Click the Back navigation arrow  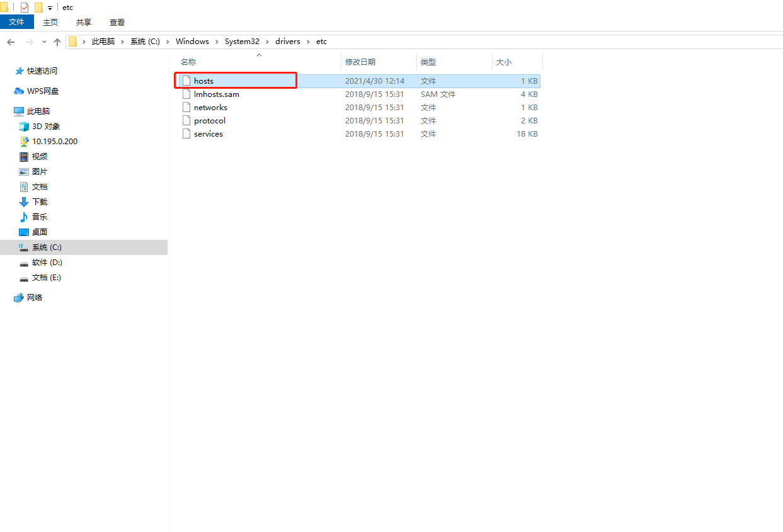[11, 42]
